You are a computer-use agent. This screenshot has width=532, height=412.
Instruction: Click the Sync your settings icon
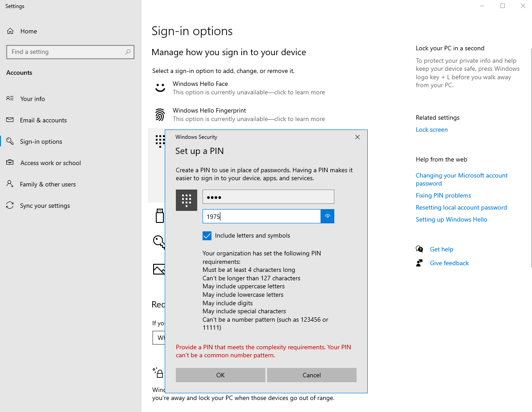(10, 206)
